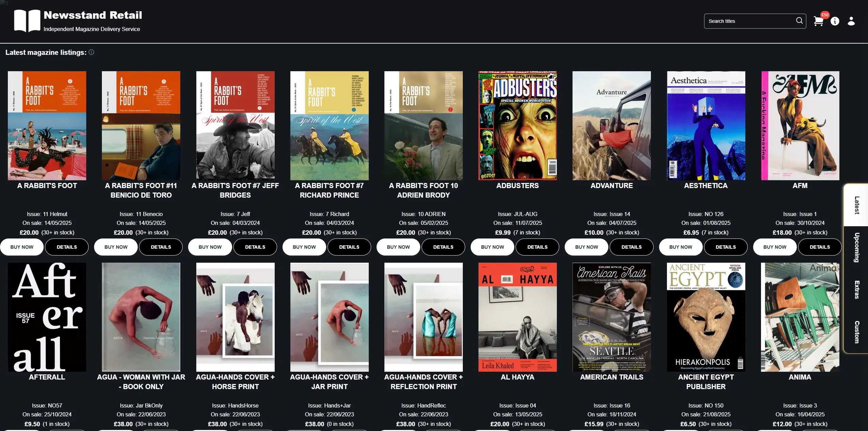868x431 pixels.
Task: Open the AFM cover thumbnail
Action: [x=800, y=125]
